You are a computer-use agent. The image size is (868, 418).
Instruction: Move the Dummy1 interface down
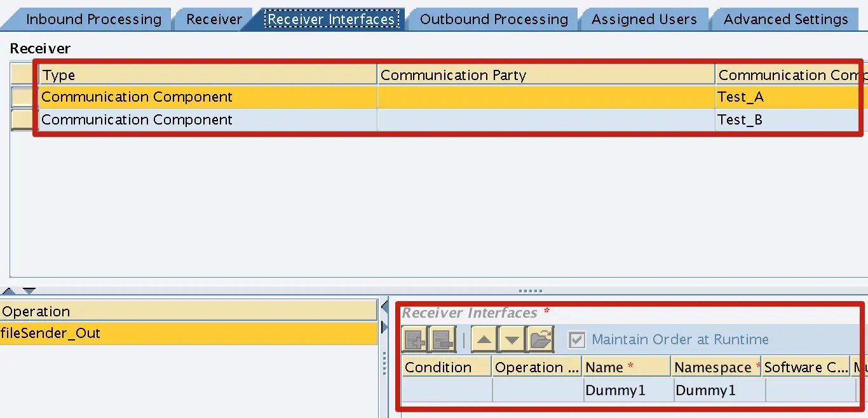coord(512,339)
